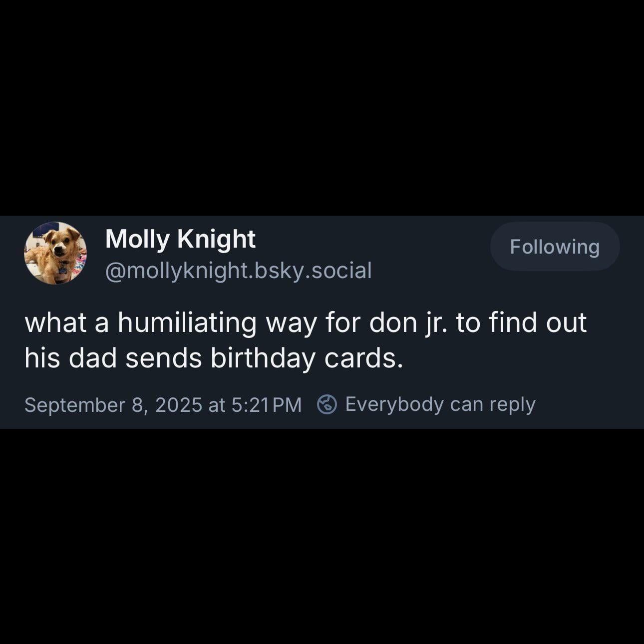Screen dimensions: 644x644
Task: Select the "Everybody can reply" label
Action: point(440,404)
